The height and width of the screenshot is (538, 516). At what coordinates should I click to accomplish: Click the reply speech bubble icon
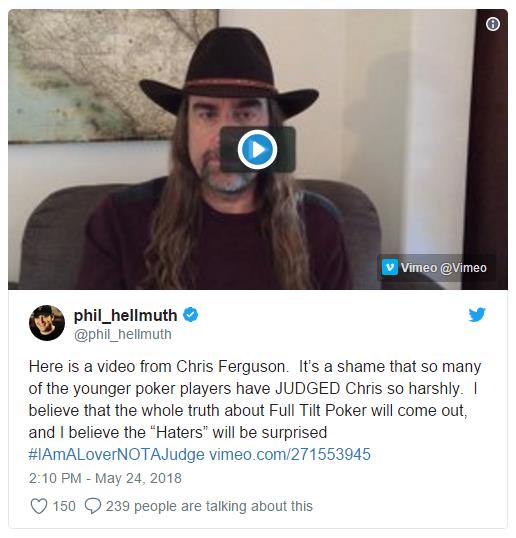click(93, 506)
